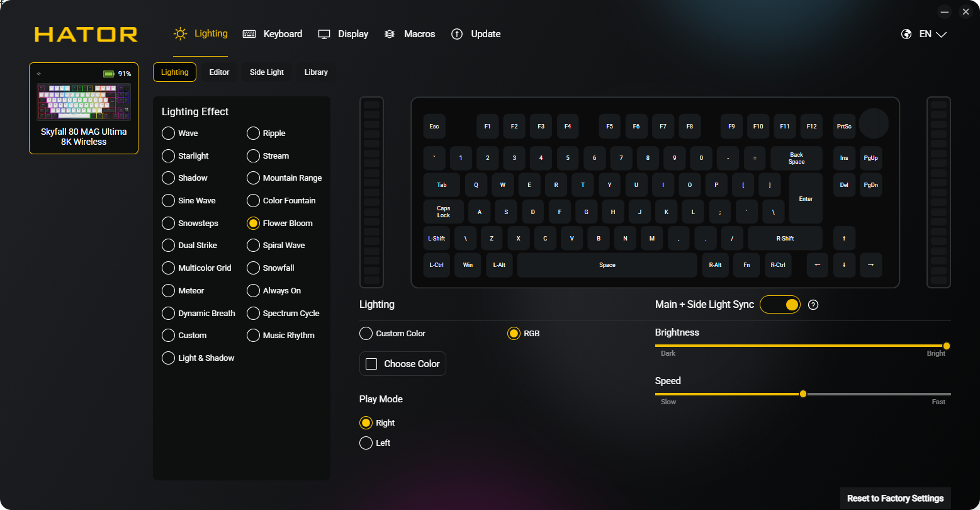The width and height of the screenshot is (980, 510).
Task: Set Play Mode to Right
Action: tap(377, 423)
